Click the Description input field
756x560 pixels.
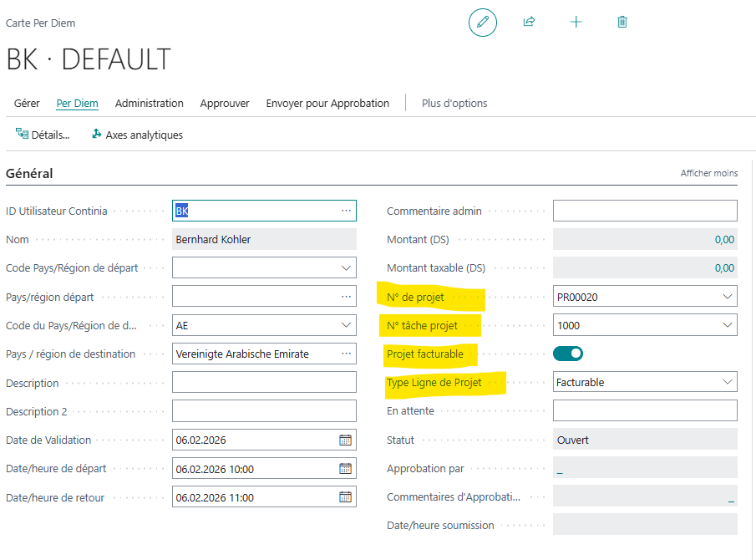[264, 383]
